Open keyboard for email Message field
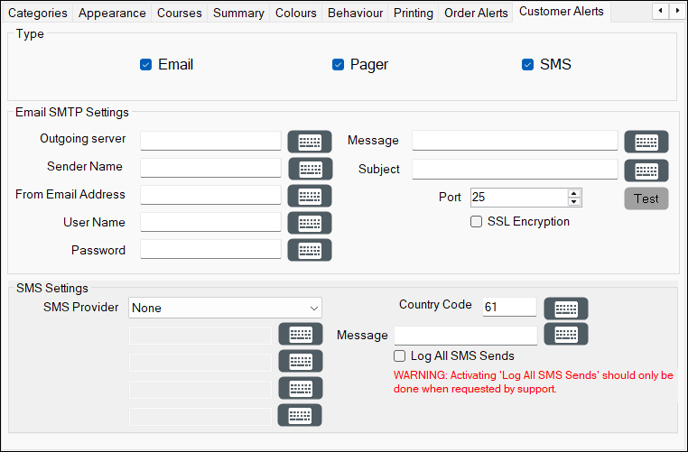This screenshot has height=452, width=688. [x=646, y=142]
